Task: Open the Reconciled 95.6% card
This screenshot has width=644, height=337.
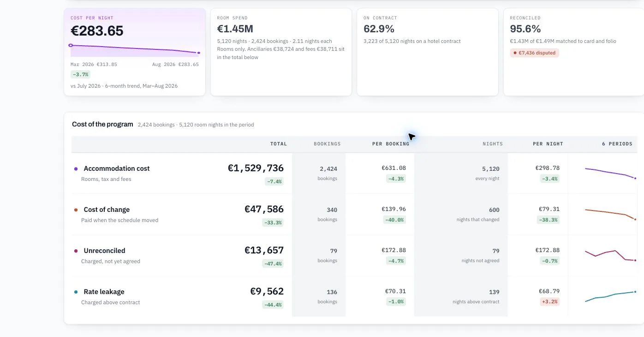Action: click(574, 52)
